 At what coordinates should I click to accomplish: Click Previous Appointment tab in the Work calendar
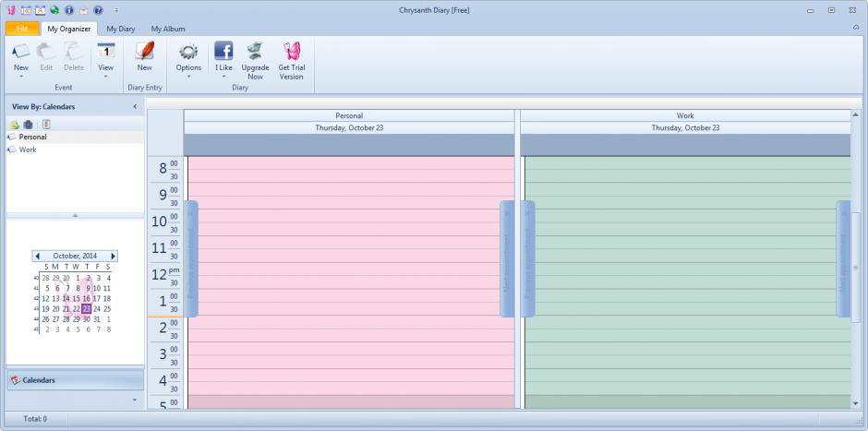tap(527, 259)
